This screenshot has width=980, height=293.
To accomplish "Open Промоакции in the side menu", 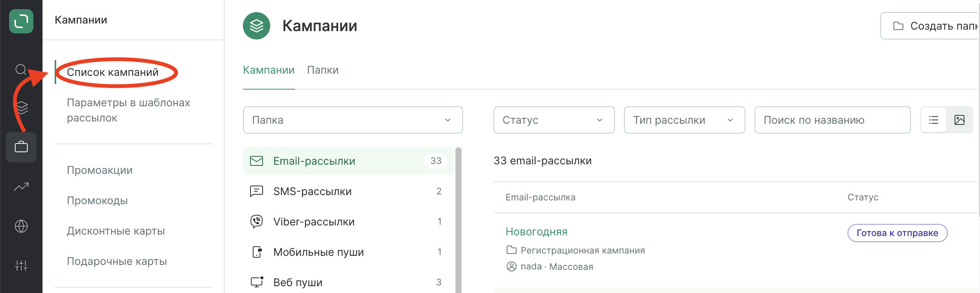I will tap(100, 170).
